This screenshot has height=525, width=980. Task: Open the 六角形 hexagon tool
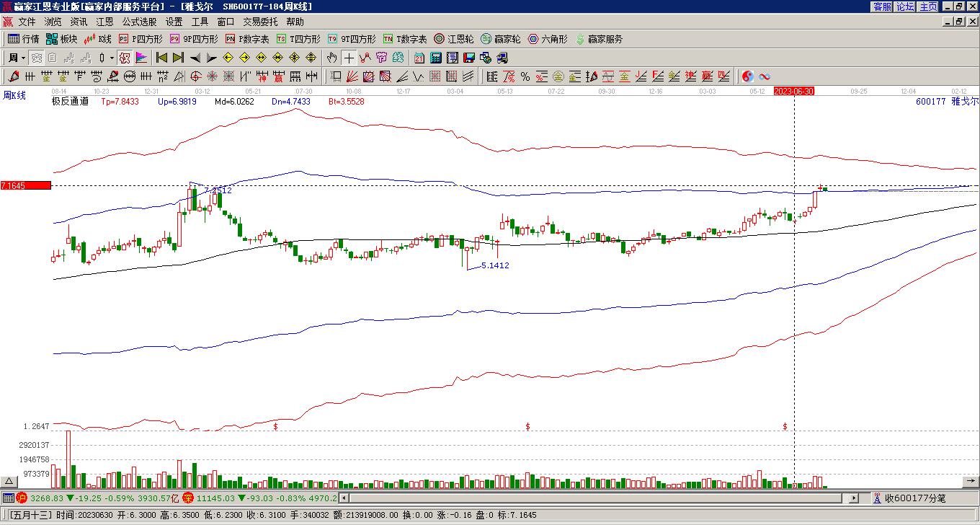[548, 39]
